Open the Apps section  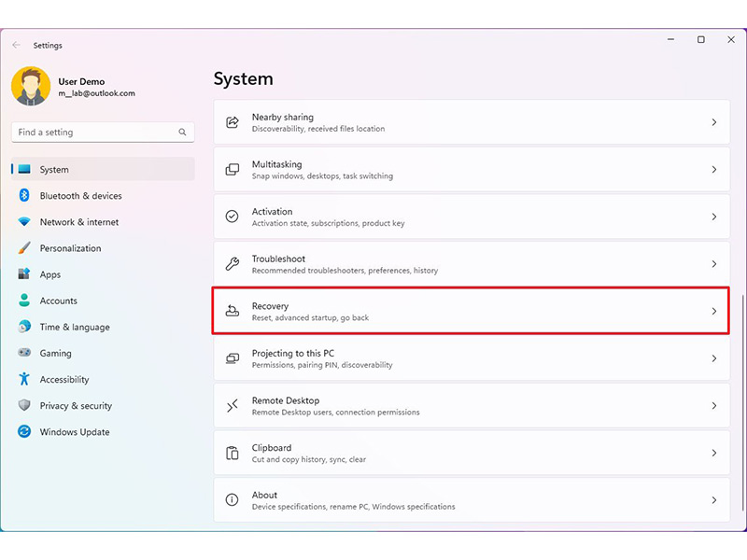(103, 274)
